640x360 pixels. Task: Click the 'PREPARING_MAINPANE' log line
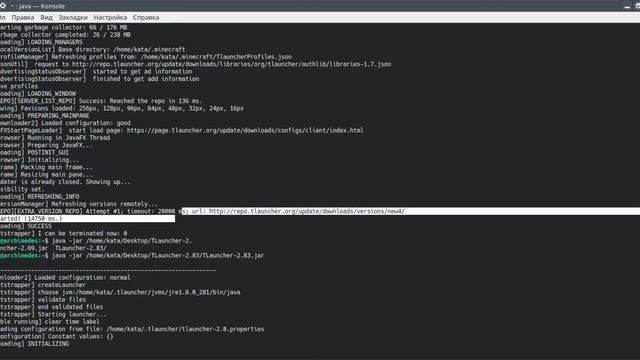(x=44, y=116)
